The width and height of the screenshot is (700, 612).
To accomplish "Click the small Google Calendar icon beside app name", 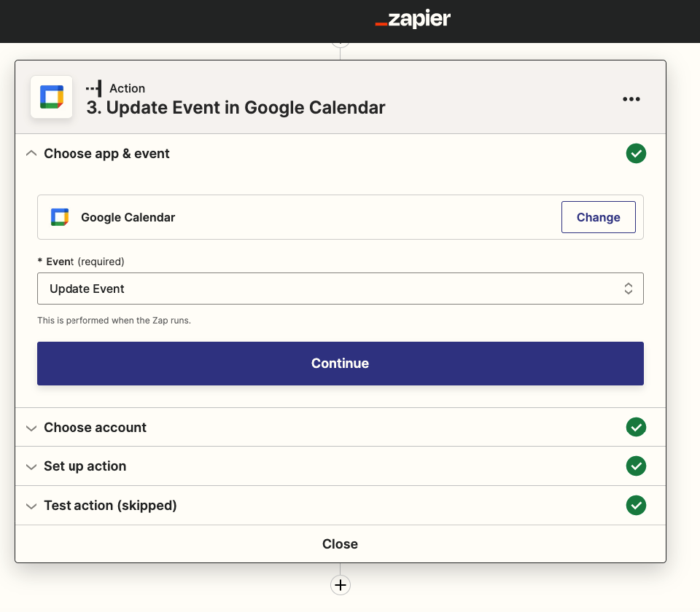I will 60,217.
